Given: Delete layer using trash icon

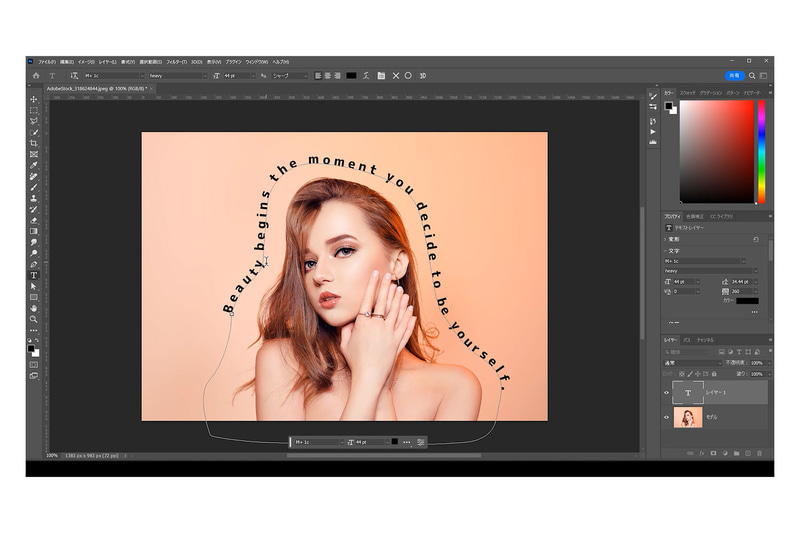Looking at the screenshot, I should 759,453.
